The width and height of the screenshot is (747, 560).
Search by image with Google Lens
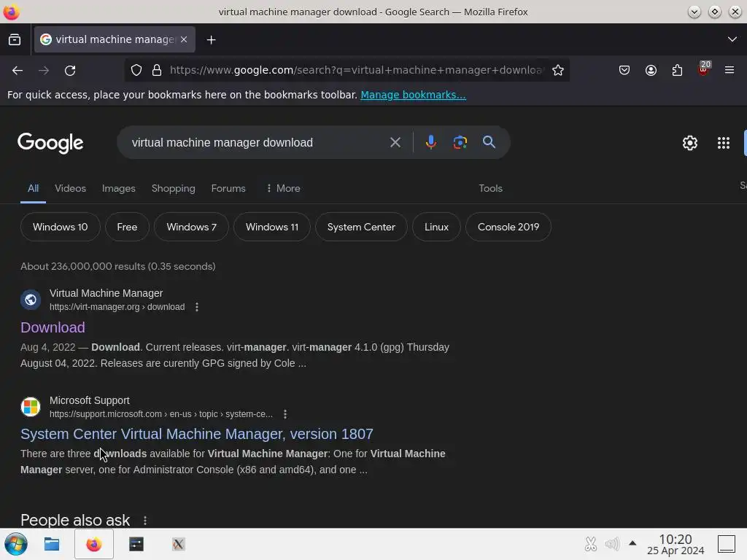click(x=460, y=142)
